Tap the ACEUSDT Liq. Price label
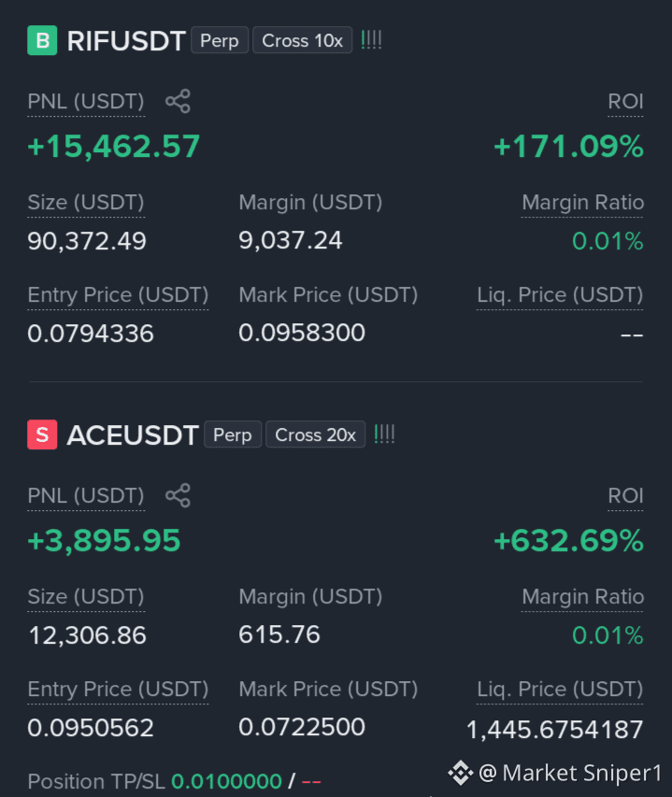The height and width of the screenshot is (797, 672). click(560, 690)
